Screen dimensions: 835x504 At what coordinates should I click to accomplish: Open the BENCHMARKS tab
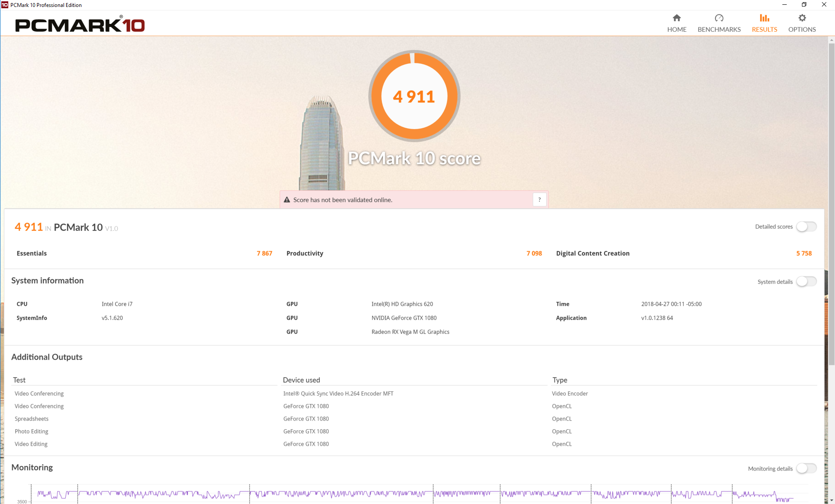(x=719, y=23)
